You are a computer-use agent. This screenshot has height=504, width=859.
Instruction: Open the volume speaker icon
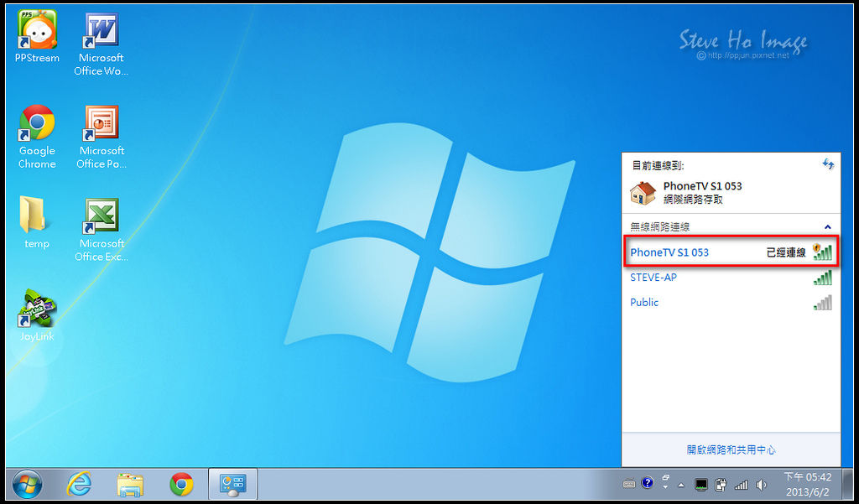[761, 485]
